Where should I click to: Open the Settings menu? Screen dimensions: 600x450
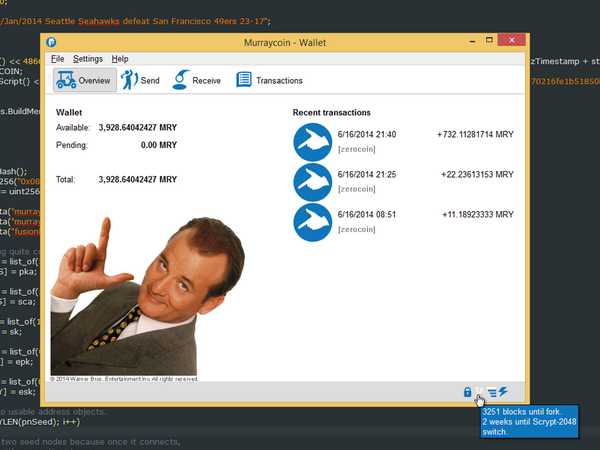[88, 59]
